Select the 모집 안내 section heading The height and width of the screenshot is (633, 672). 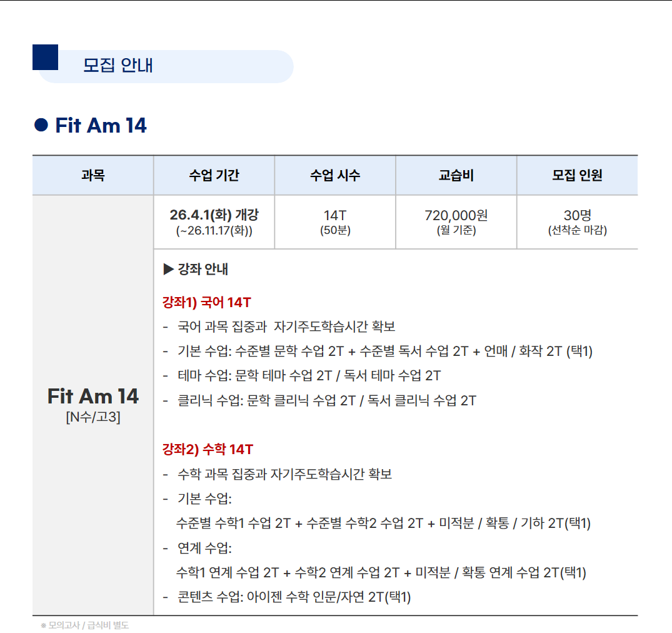118,66
